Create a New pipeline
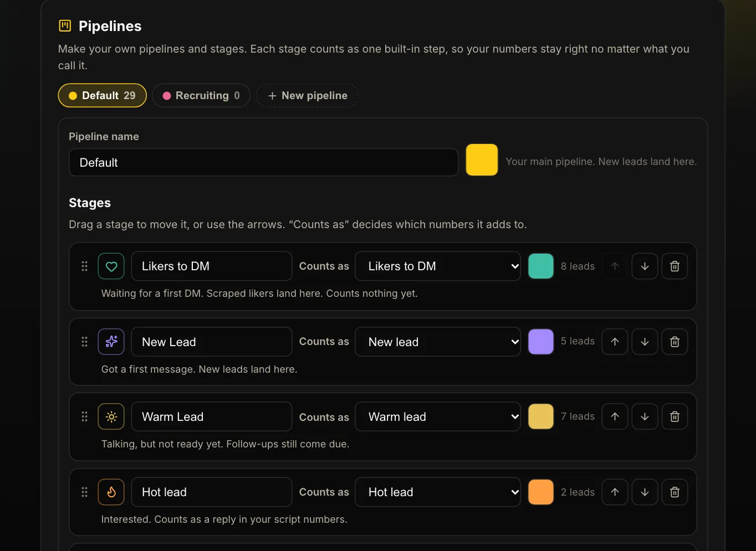The width and height of the screenshot is (756, 551). (x=307, y=95)
